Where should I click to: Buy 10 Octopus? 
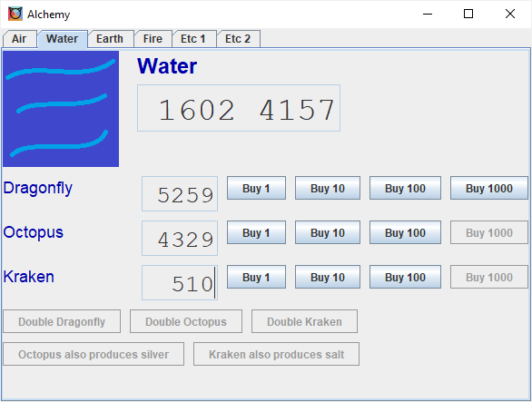[x=328, y=232]
